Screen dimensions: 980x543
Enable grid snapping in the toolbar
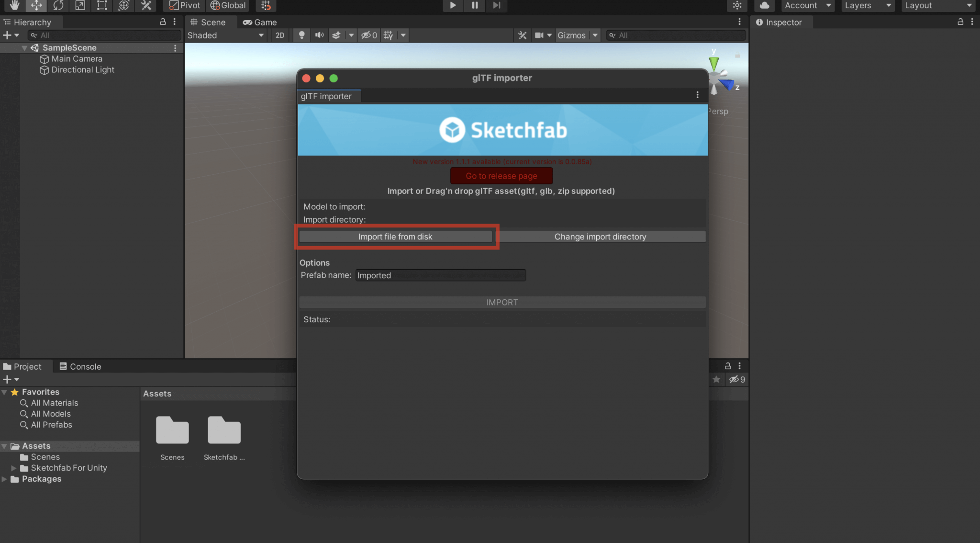click(x=266, y=6)
